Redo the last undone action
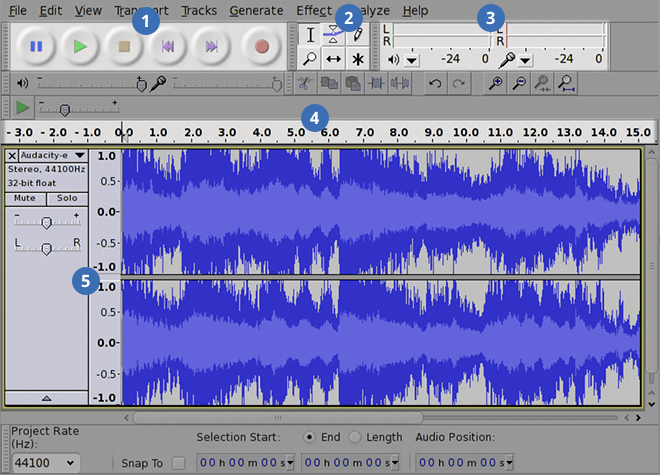Viewport: 660px width, 475px height. click(458, 83)
